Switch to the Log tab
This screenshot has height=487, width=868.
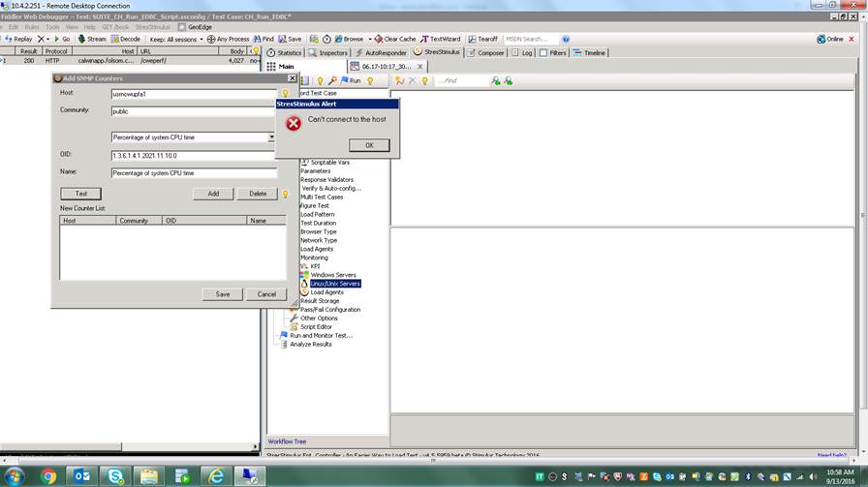(521, 52)
